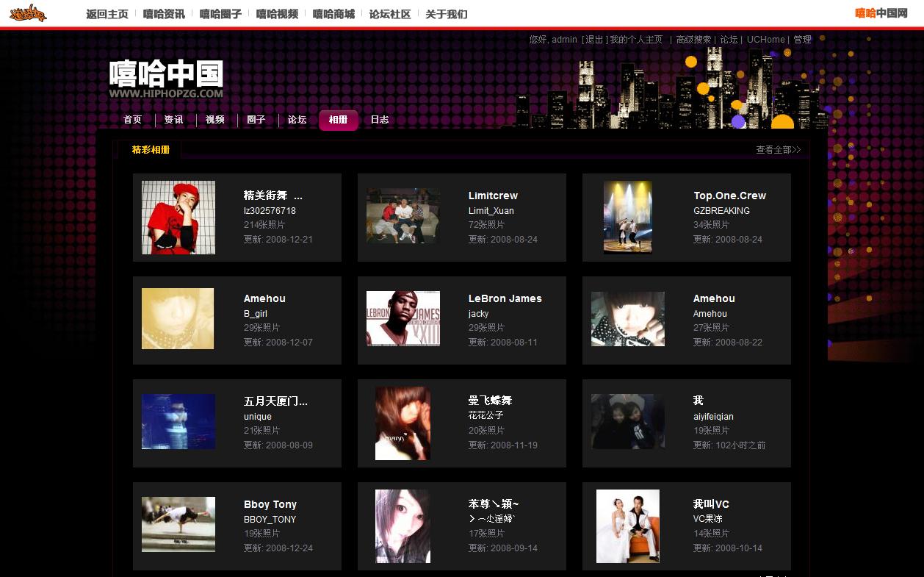
Task: Open 关于我们 in top menu
Action: pos(447,14)
